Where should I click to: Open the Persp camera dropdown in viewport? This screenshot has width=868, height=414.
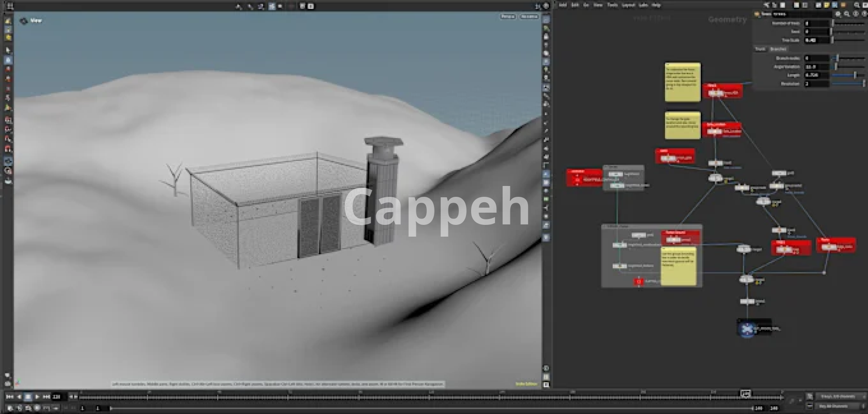[508, 17]
